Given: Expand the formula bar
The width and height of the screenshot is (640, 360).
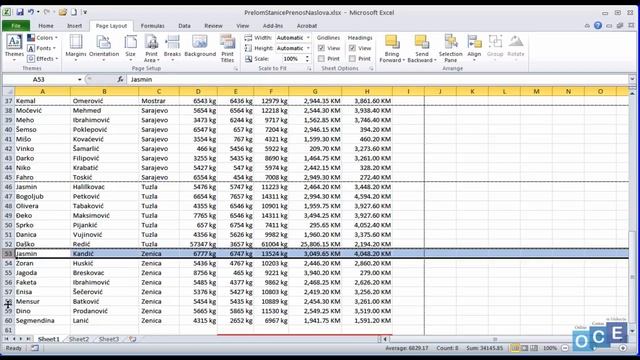Looking at the screenshot, I should tap(632, 79).
